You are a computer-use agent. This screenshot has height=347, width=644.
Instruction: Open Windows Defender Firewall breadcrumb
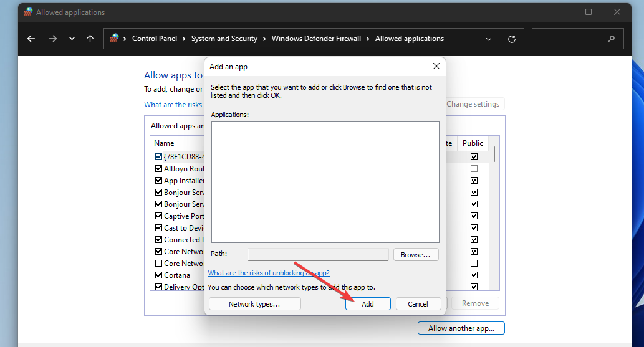click(316, 39)
